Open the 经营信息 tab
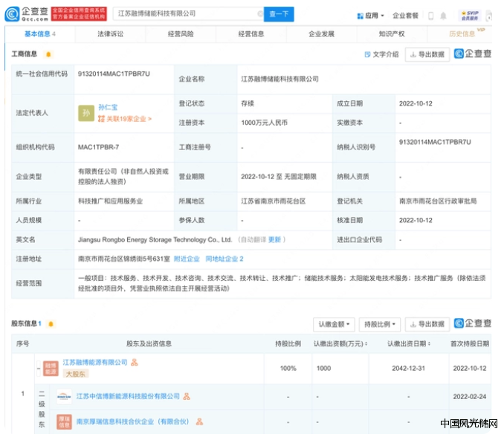Viewport: 504px width, 446px height. coord(251,33)
